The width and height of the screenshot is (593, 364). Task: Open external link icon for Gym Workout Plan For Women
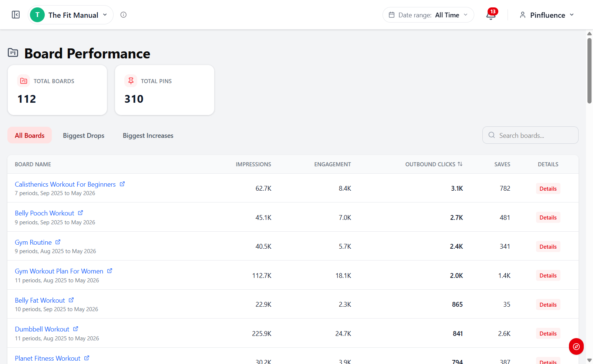click(110, 271)
